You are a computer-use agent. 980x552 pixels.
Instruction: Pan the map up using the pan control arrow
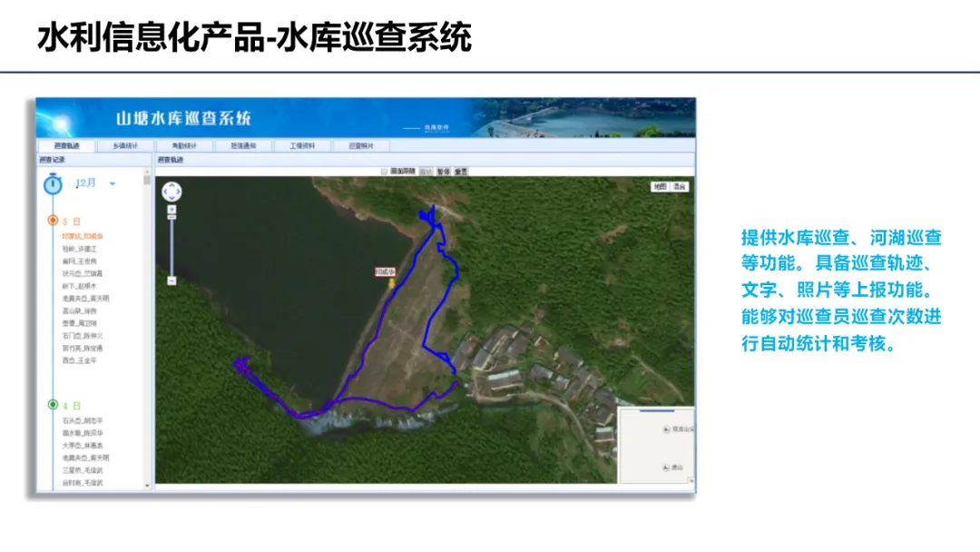171,186
